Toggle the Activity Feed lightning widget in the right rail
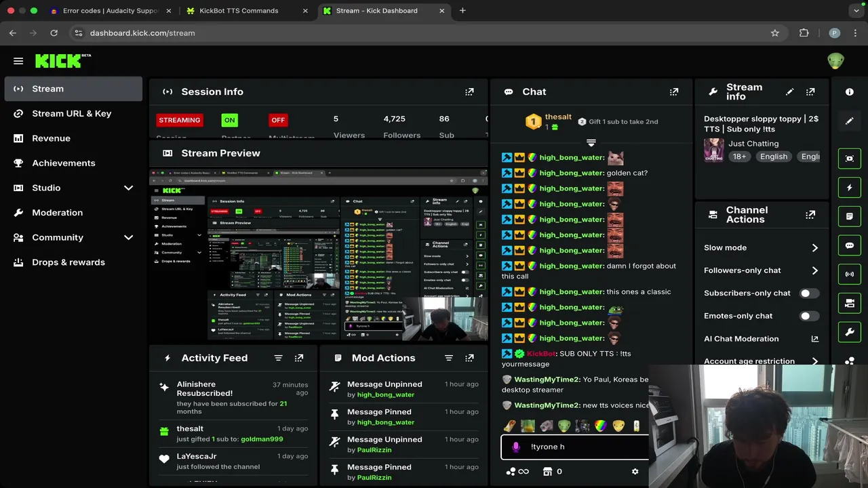Screen dimensions: 868x488 tap(850, 187)
